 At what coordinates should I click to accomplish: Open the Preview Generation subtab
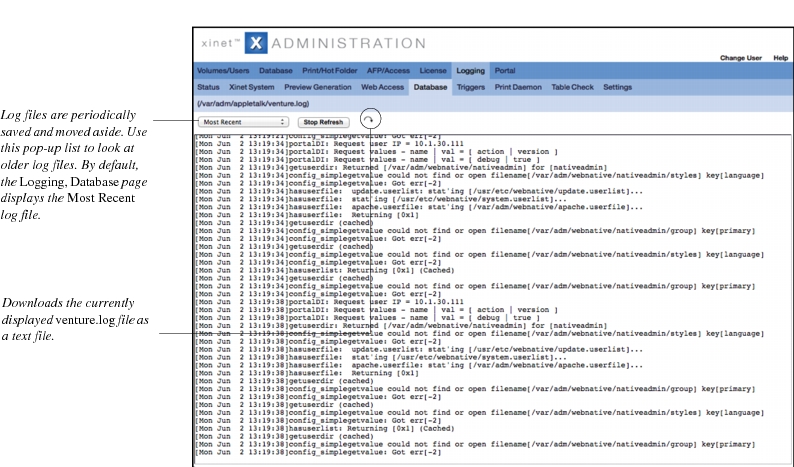pyautogui.click(x=317, y=87)
